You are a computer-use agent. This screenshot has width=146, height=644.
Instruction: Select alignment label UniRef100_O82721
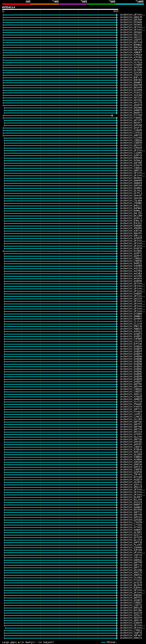[x=131, y=37]
